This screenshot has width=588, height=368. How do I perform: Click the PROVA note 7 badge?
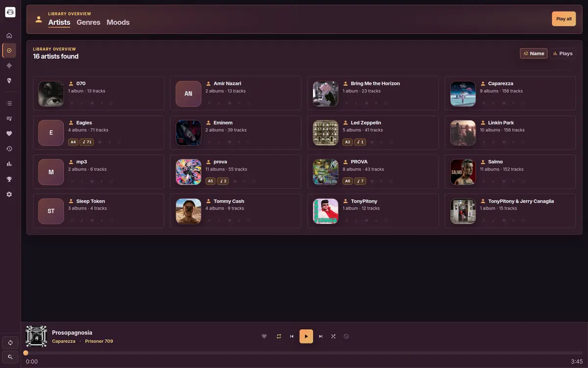coord(360,181)
